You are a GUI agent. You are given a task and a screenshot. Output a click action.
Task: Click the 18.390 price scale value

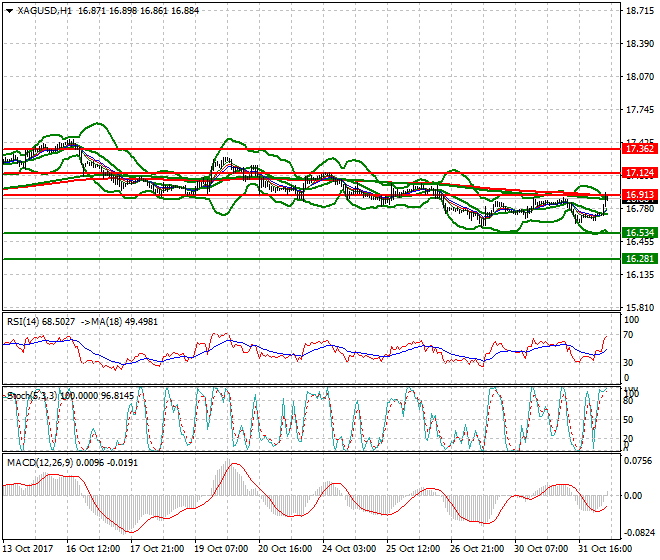[640, 44]
